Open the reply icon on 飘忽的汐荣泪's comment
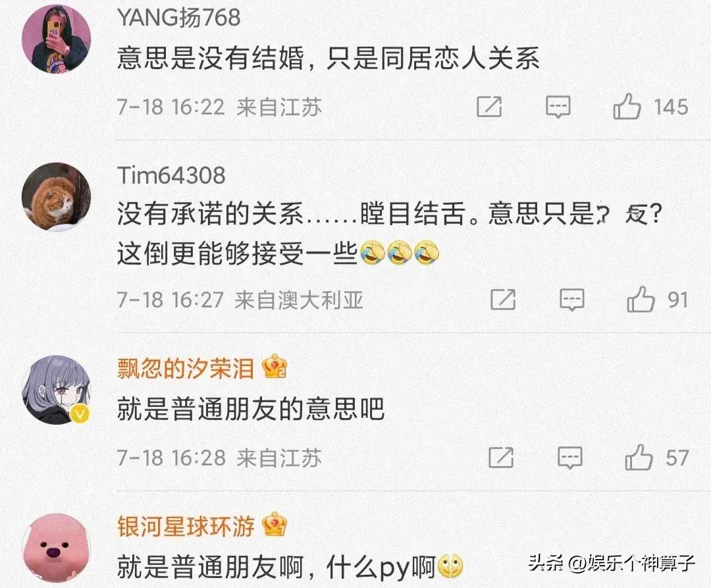 [x=569, y=458]
